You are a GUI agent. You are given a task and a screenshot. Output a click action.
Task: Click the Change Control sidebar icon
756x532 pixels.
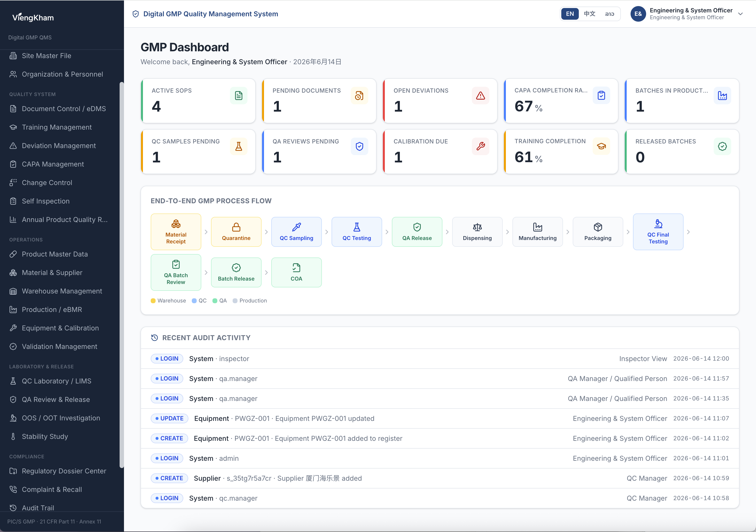click(13, 183)
